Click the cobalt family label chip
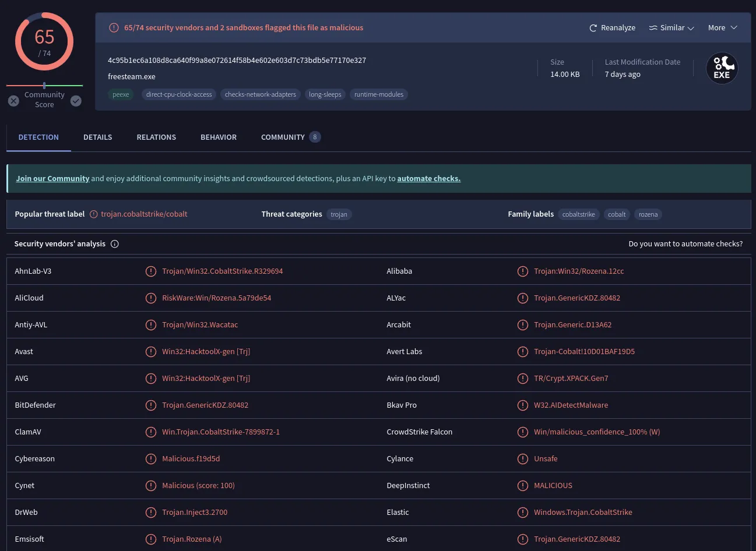The image size is (756, 551). point(617,214)
